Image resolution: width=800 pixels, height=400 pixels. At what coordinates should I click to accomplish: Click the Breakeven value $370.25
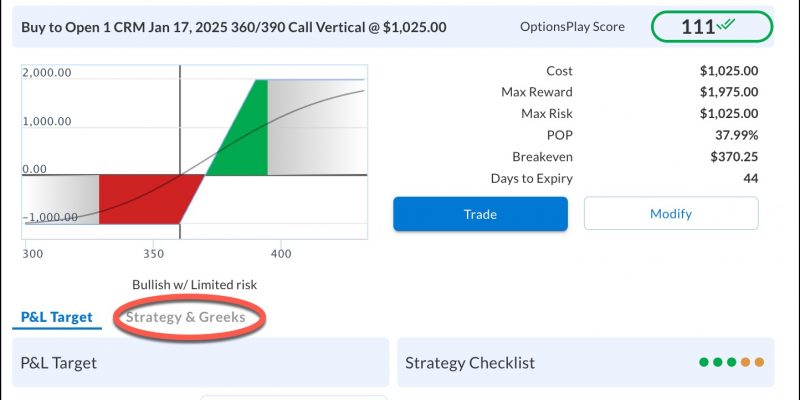(734, 157)
